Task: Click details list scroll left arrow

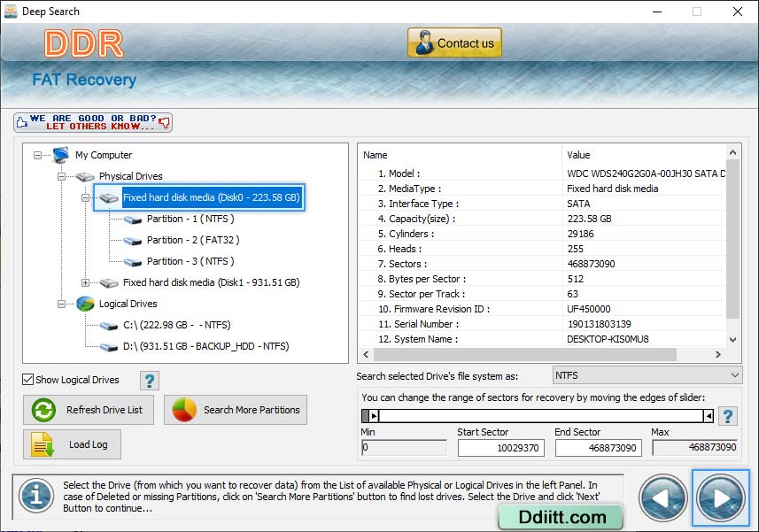Action: point(367,354)
